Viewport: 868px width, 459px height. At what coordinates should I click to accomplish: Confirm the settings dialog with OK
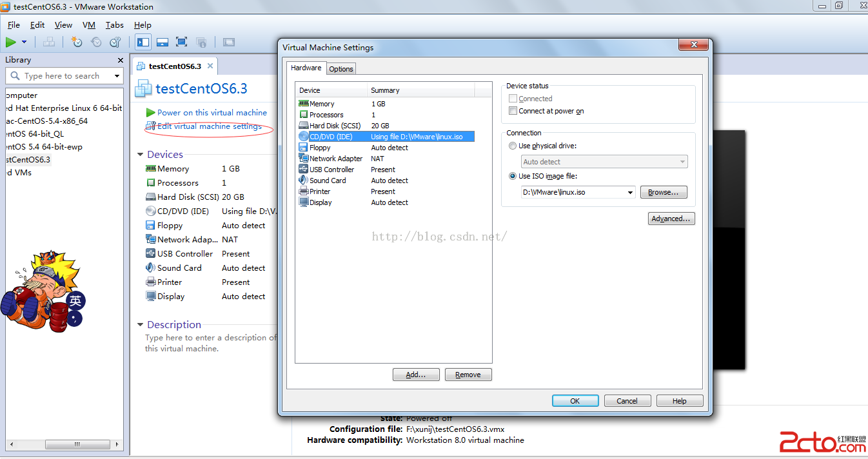pos(575,401)
